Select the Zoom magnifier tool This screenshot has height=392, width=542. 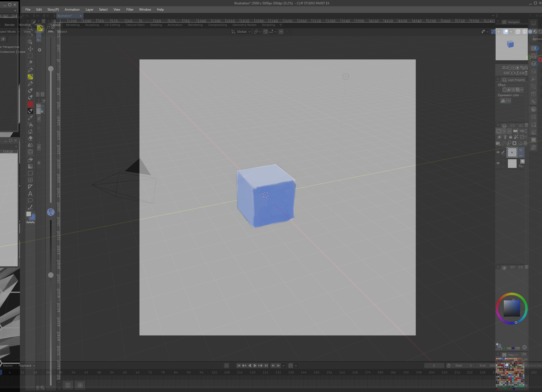click(x=30, y=28)
